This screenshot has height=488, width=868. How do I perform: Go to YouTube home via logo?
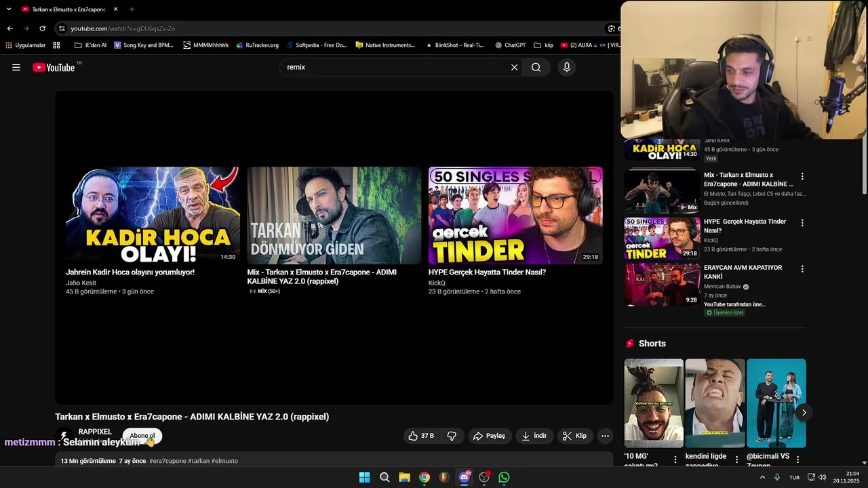pos(54,67)
